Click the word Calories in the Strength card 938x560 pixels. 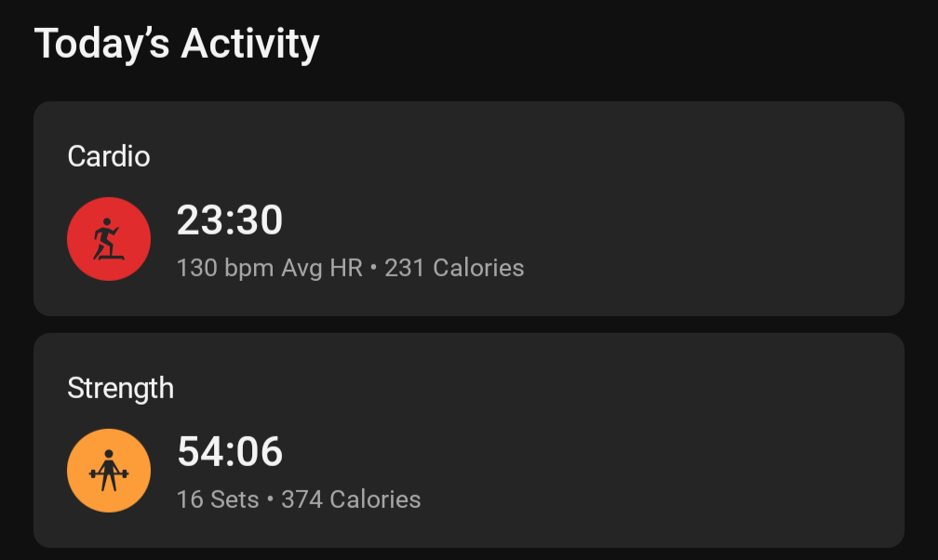point(376,500)
